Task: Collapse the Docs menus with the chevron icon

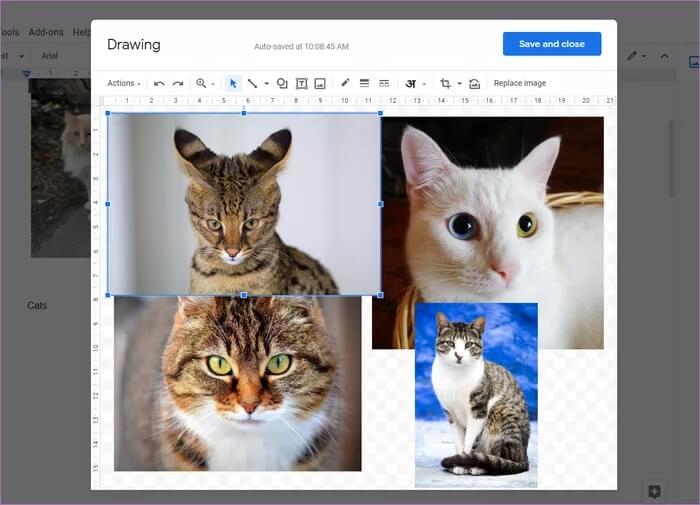Action: pos(665,56)
